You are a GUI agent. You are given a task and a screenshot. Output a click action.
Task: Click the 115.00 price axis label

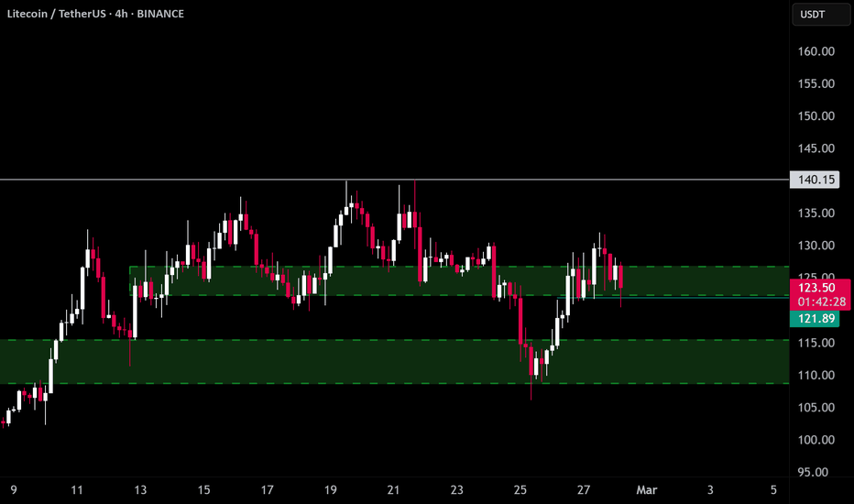816,343
